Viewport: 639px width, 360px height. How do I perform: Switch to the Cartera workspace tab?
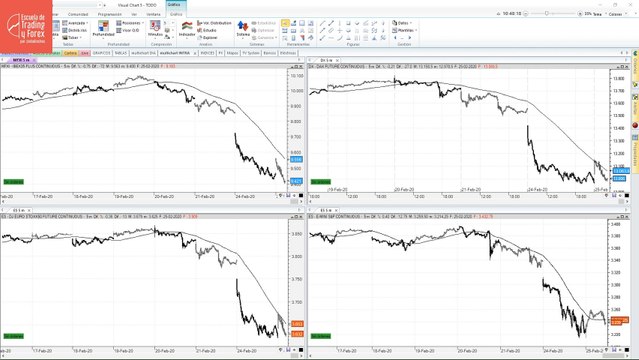71,53
